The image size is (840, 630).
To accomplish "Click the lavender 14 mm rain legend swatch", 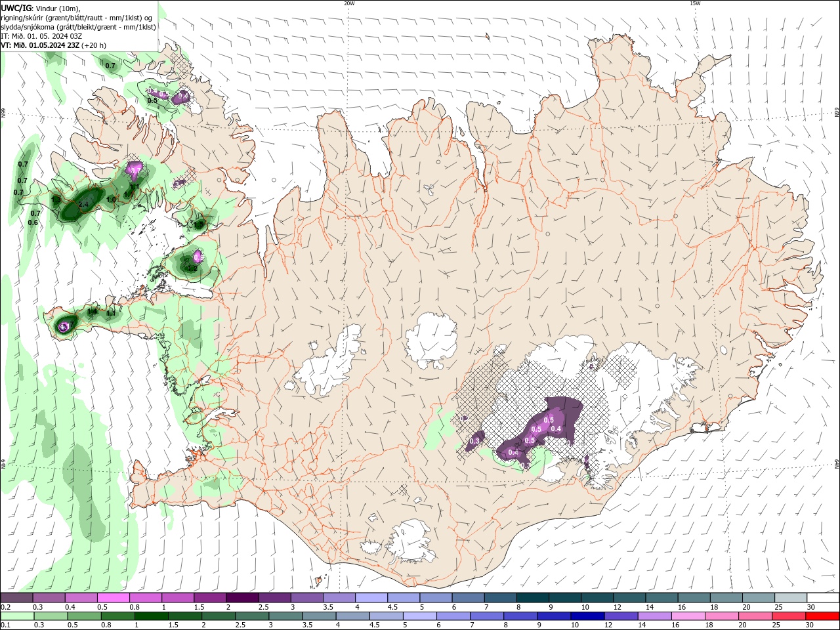I will 654,616.
